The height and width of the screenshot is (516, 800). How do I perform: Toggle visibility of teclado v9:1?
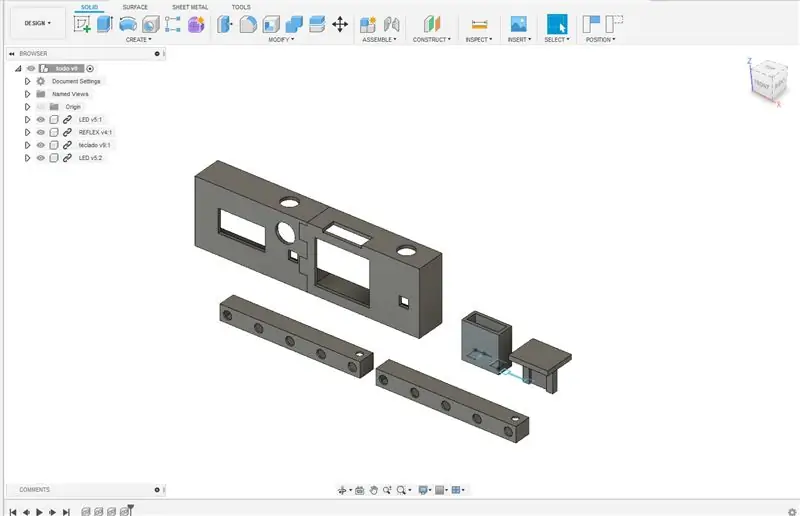click(x=41, y=145)
